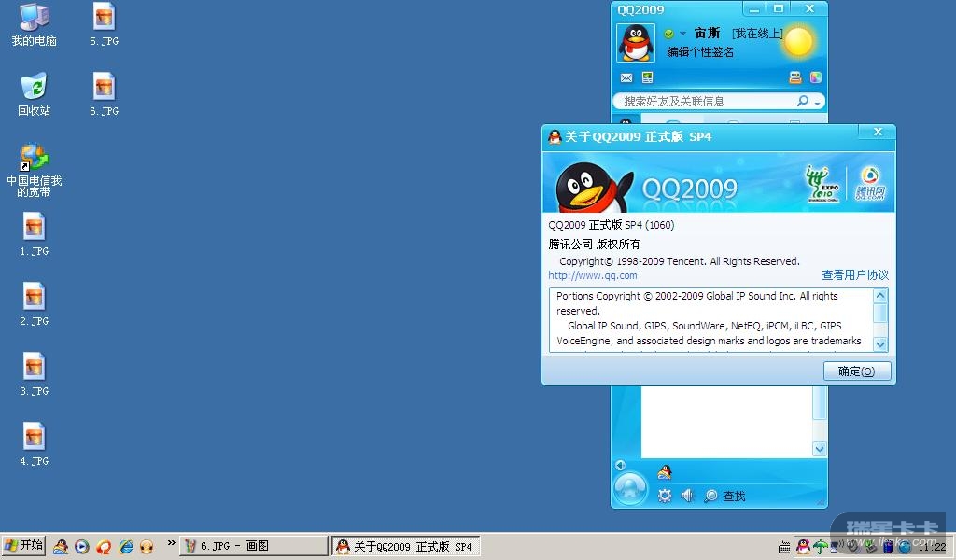Click the QQ main menu round penguin button
Image resolution: width=956 pixels, height=560 pixels.
coord(630,488)
